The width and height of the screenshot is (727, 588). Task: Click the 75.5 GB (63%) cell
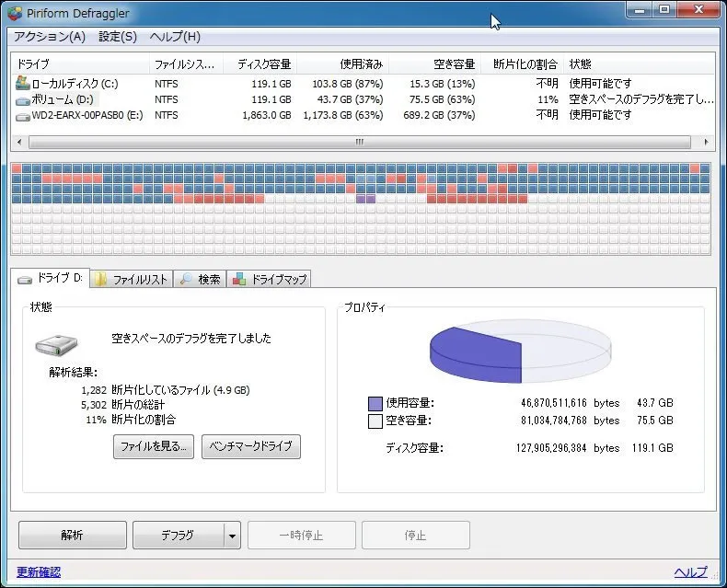coord(442,99)
